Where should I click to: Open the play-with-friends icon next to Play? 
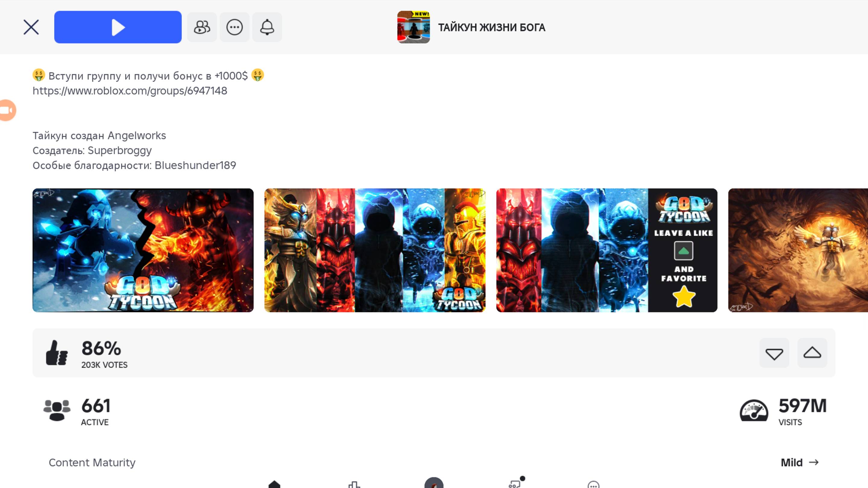point(202,27)
